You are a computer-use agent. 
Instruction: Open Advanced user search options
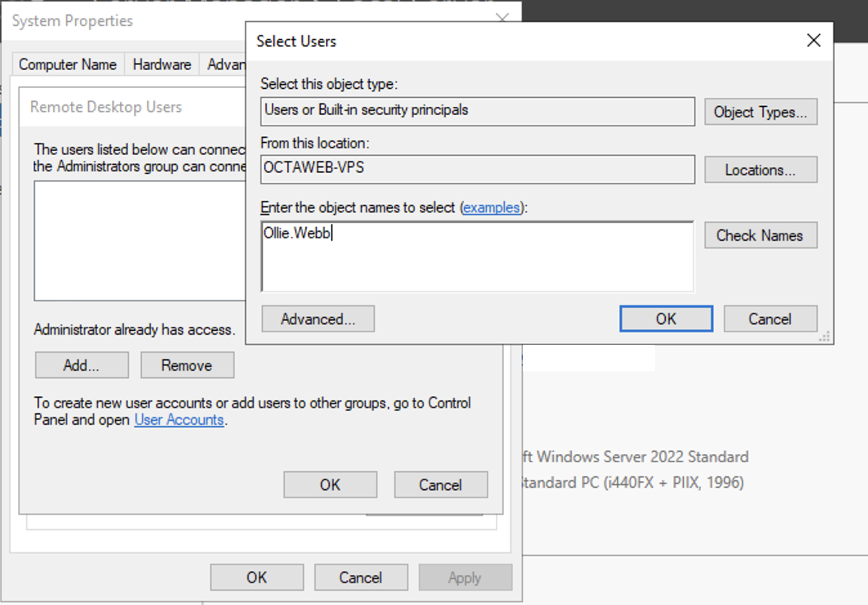(x=317, y=319)
